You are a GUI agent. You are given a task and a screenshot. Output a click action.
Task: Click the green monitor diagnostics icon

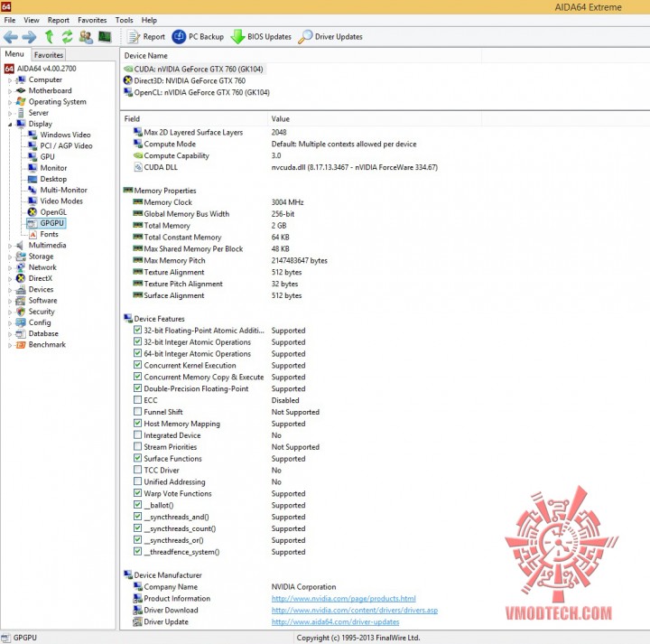(x=105, y=37)
